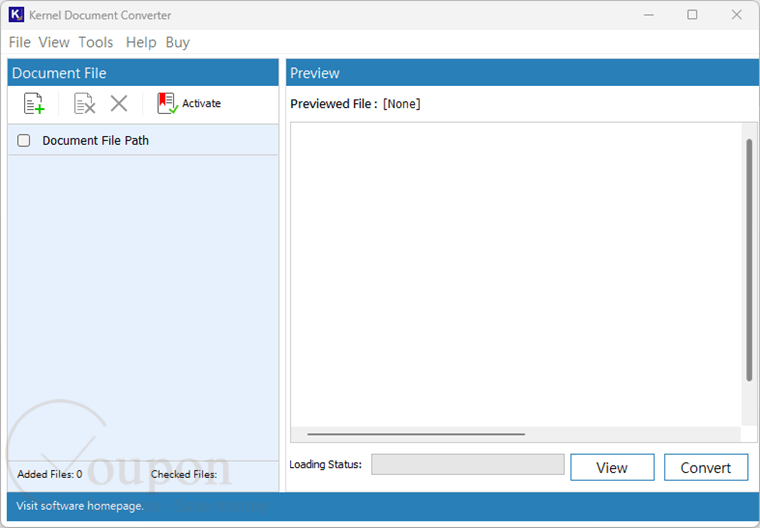
Task: Click the Loading Status progress bar
Action: tap(468, 464)
